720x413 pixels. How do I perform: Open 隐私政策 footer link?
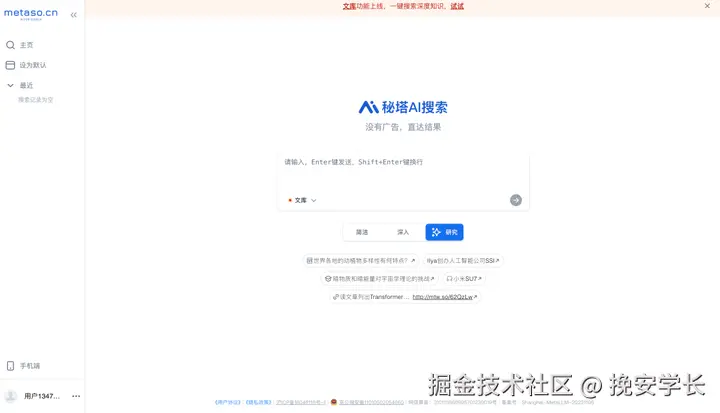tap(259, 402)
